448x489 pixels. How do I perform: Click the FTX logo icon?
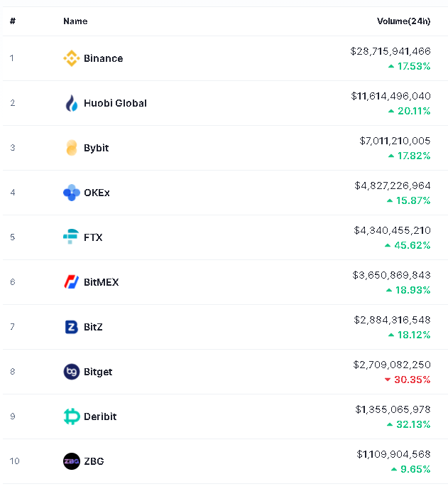[x=72, y=237]
